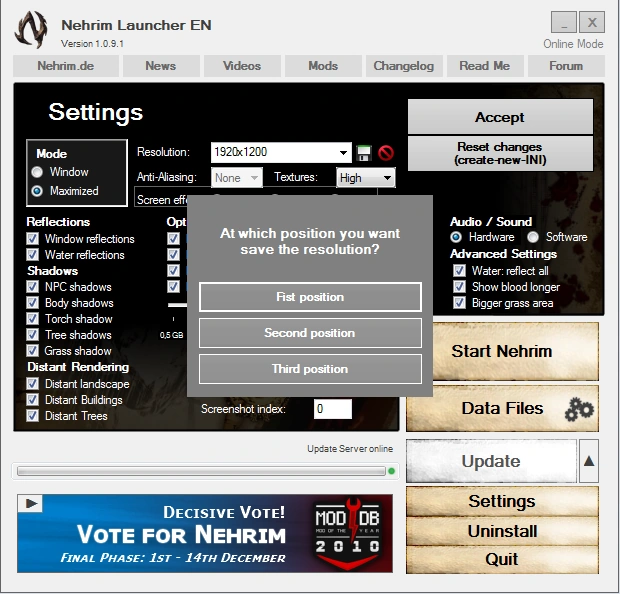
Task: Toggle Window reflections checkbox
Action: point(32,239)
